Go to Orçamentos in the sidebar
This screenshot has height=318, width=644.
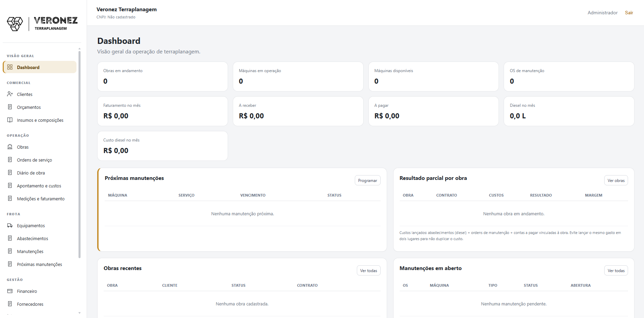coord(40,107)
